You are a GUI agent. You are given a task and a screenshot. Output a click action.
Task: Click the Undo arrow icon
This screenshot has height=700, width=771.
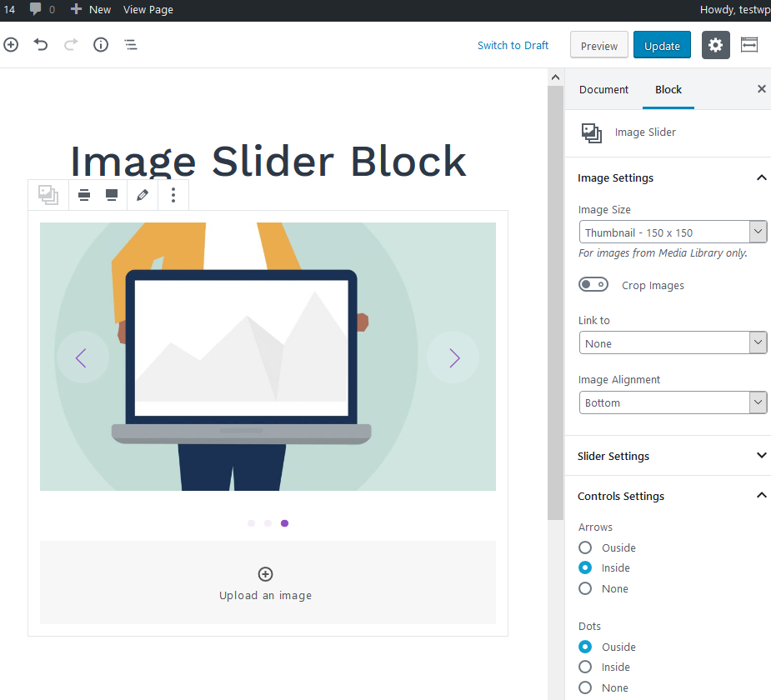pyautogui.click(x=41, y=45)
